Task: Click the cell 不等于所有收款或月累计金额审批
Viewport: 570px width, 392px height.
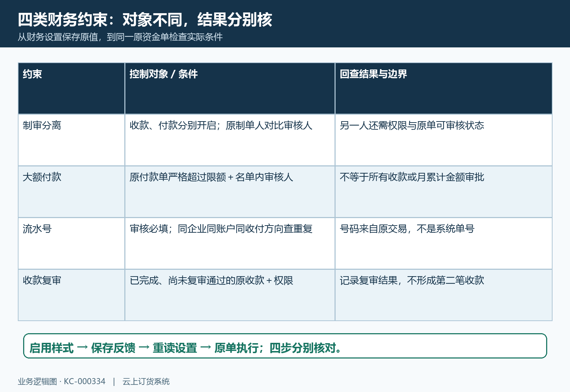Action: tap(444, 192)
